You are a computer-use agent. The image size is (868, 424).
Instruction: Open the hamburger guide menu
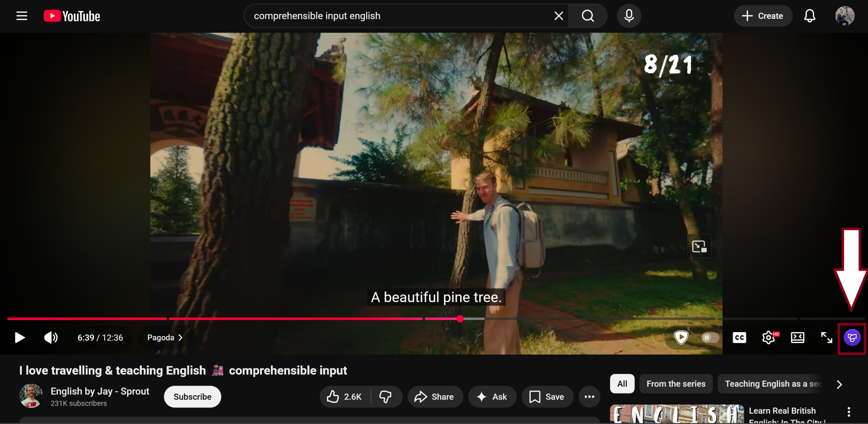tap(22, 16)
